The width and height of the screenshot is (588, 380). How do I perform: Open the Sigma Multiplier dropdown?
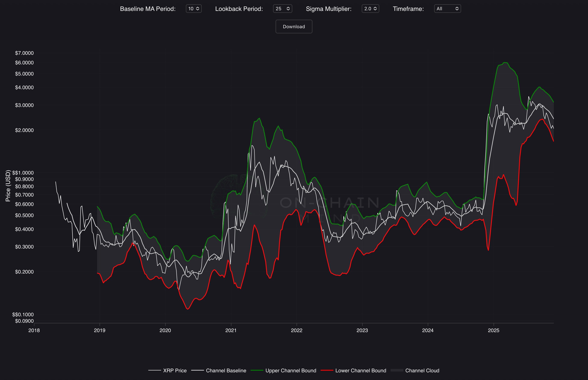coord(370,9)
